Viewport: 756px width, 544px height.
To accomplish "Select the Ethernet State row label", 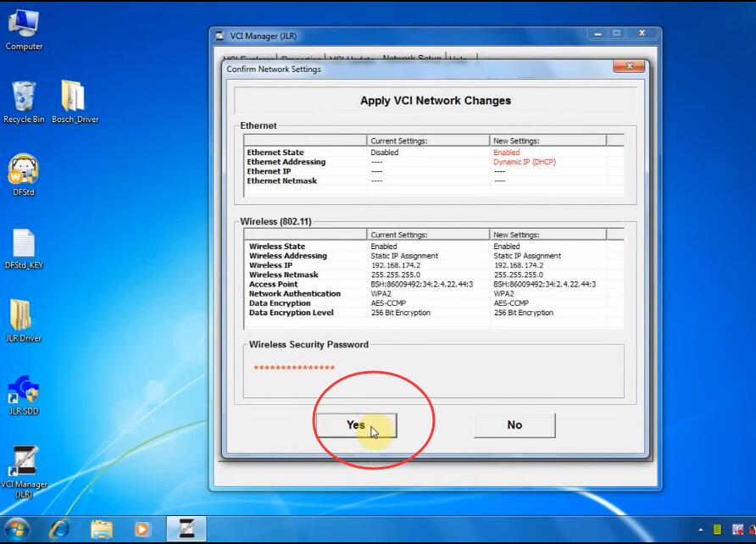I will (x=275, y=153).
